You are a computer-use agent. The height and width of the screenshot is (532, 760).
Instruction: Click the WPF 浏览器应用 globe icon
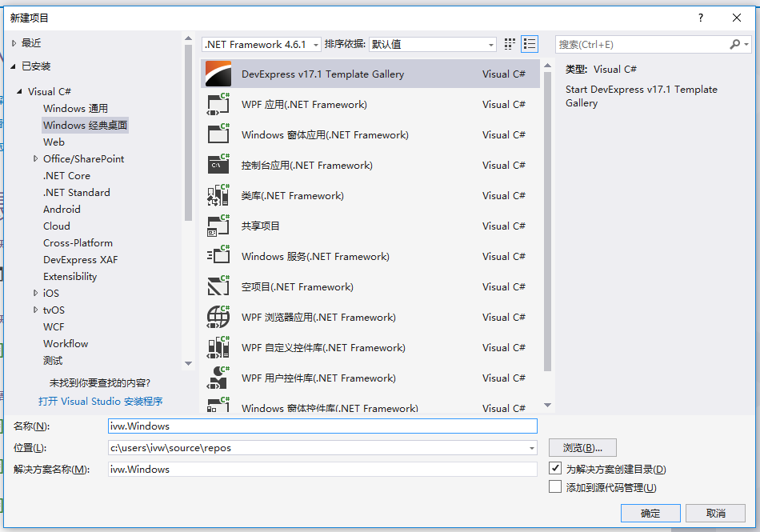click(218, 317)
